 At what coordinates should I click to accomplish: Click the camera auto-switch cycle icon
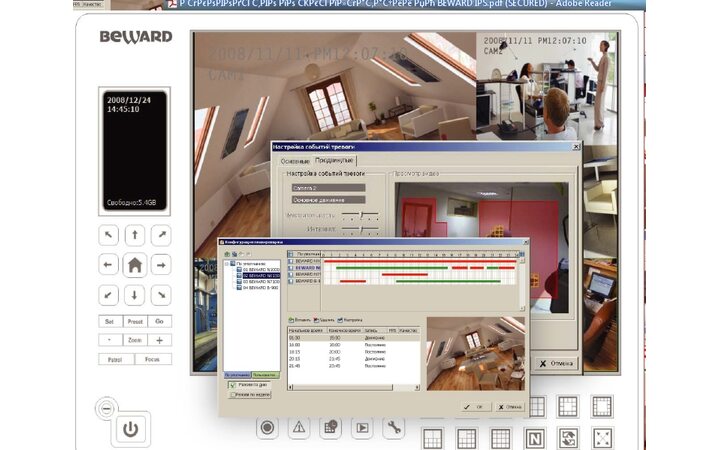pyautogui.click(x=568, y=439)
